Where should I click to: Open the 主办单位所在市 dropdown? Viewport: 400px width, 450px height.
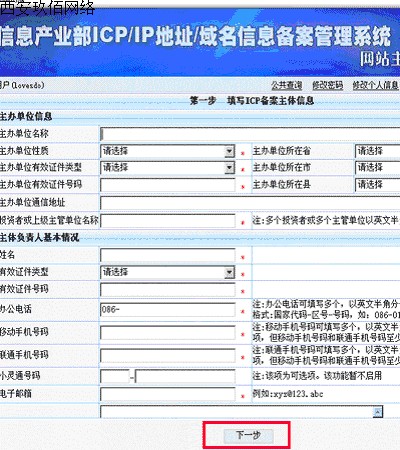coord(378,167)
